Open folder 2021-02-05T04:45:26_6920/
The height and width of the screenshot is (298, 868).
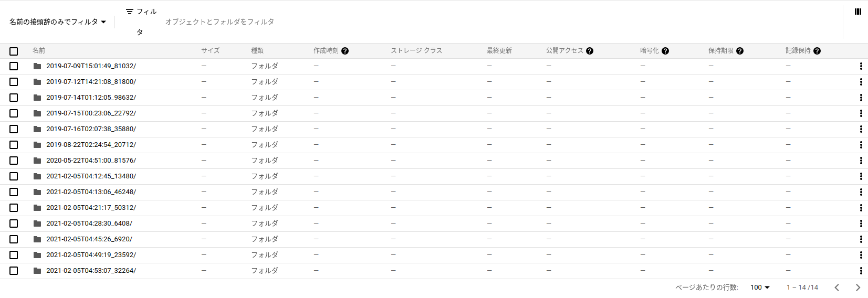tap(89, 239)
